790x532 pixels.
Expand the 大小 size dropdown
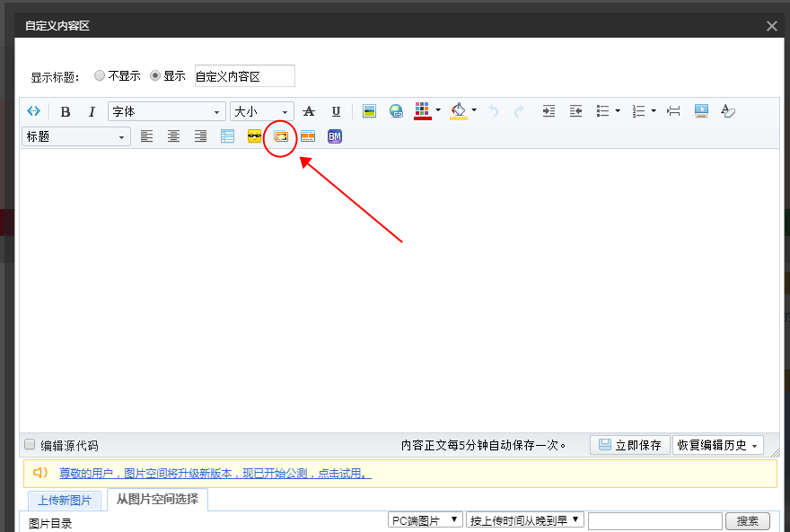tap(261, 112)
